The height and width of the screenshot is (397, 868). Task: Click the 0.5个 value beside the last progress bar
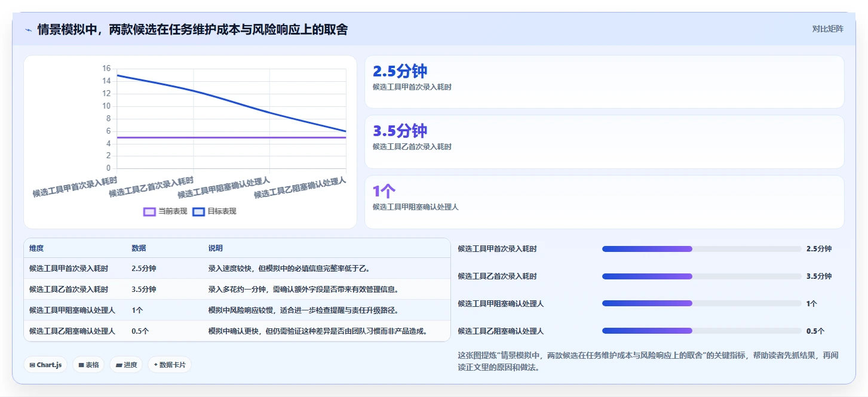[x=815, y=331]
